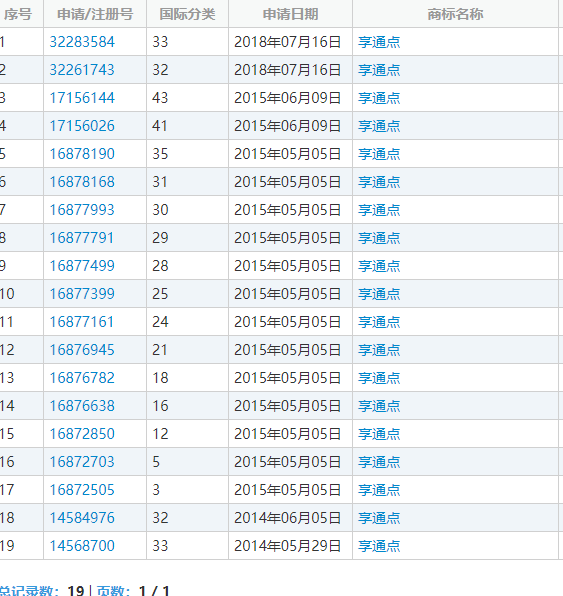The image size is (563, 596).
Task: Click the 国际分类 column header
Action: tap(187, 14)
